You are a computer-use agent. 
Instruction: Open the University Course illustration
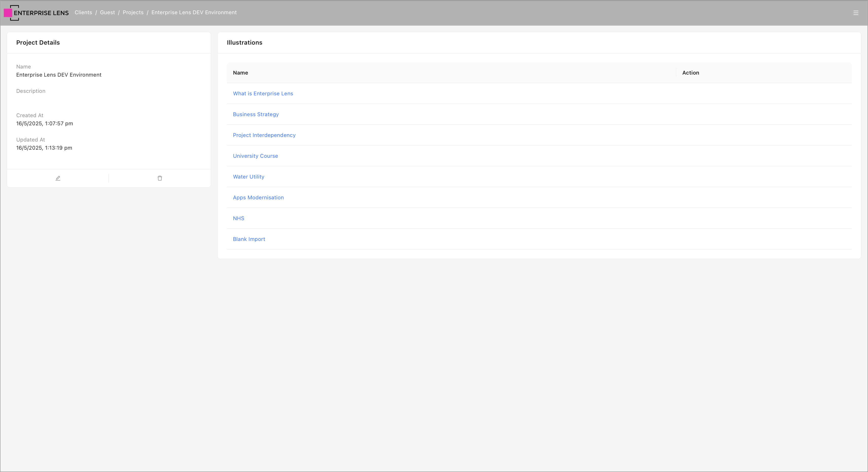coord(255,156)
